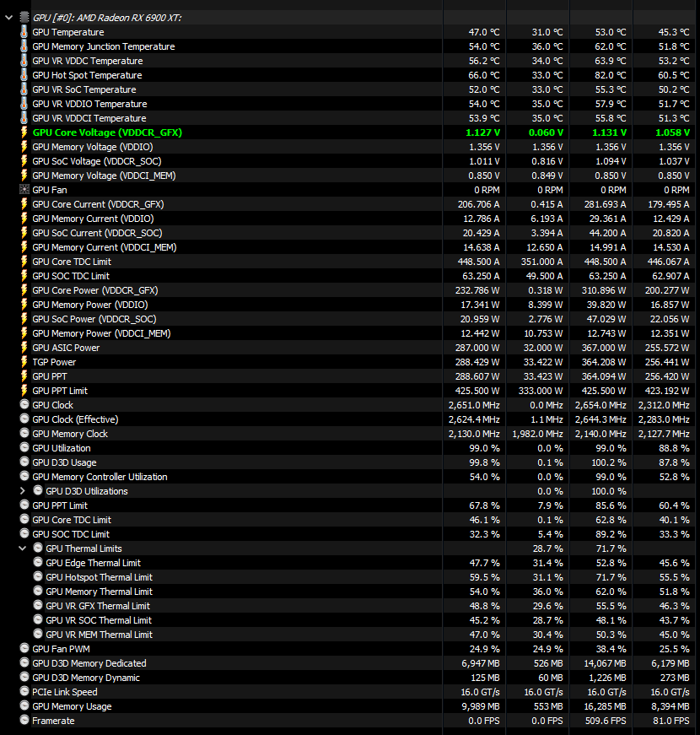Click the fan icon for the GPU Fan row

pyautogui.click(x=24, y=189)
